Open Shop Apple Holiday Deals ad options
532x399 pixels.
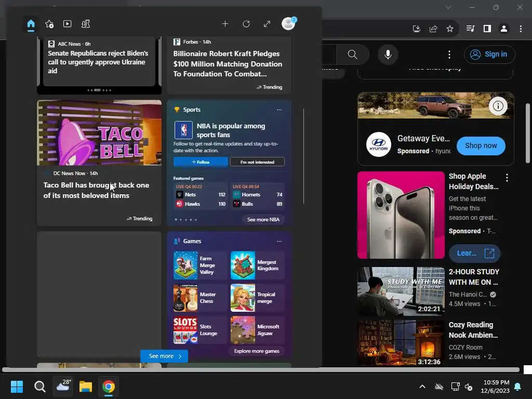coord(507,178)
